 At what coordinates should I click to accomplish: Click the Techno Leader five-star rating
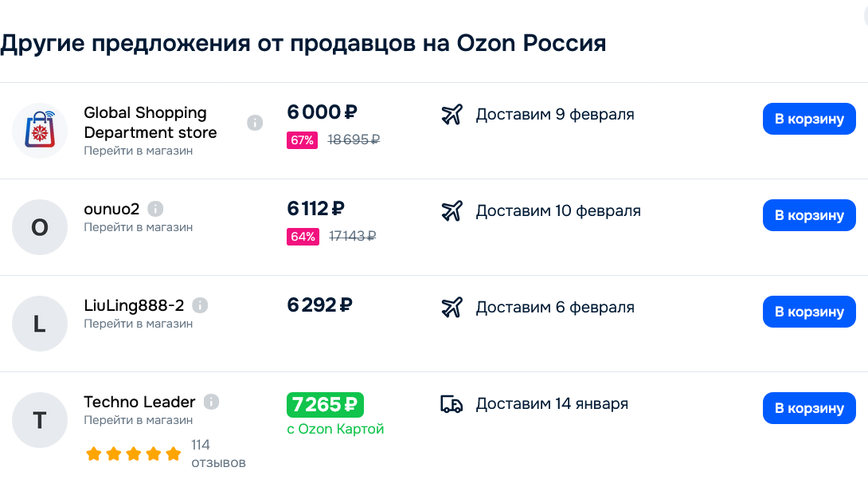[134, 454]
